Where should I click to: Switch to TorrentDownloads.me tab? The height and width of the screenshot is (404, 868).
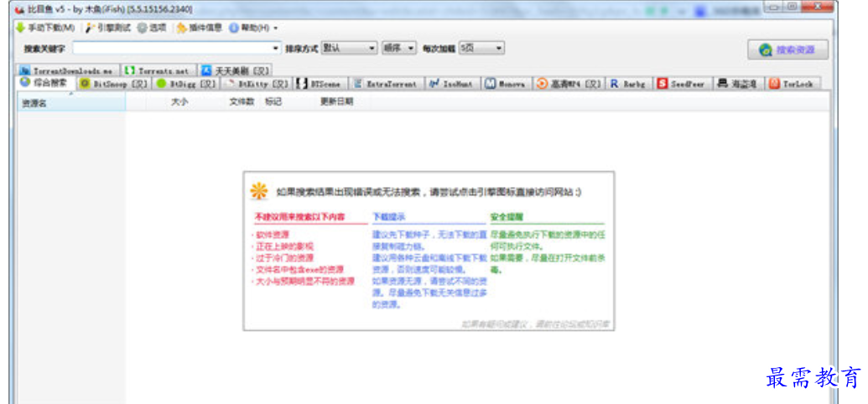click(67, 71)
